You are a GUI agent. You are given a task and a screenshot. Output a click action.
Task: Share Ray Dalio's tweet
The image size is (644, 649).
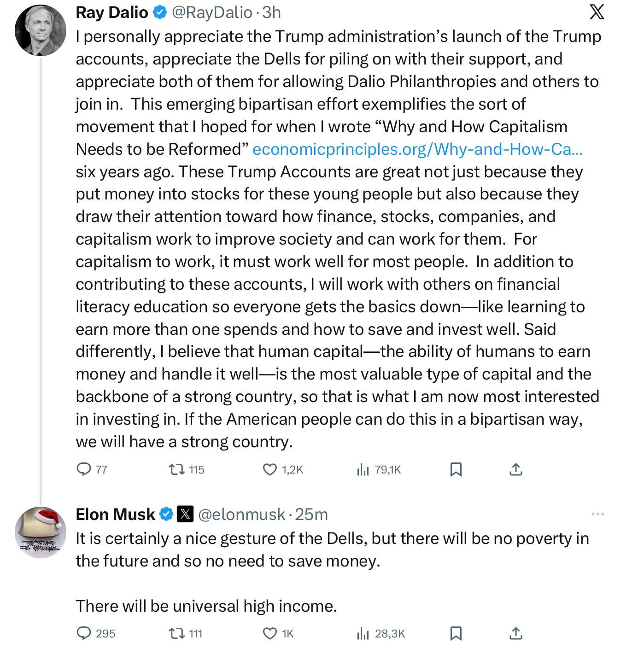click(x=516, y=469)
